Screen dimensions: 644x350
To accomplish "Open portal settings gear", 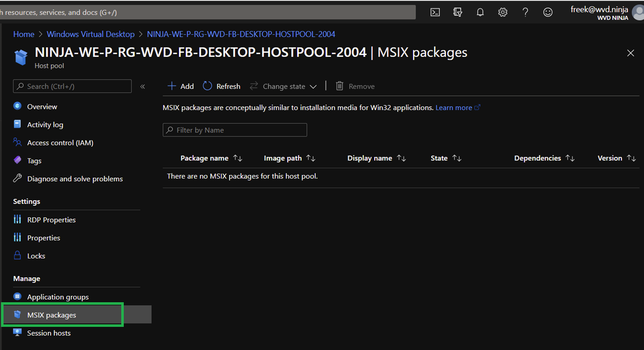I will [x=503, y=12].
